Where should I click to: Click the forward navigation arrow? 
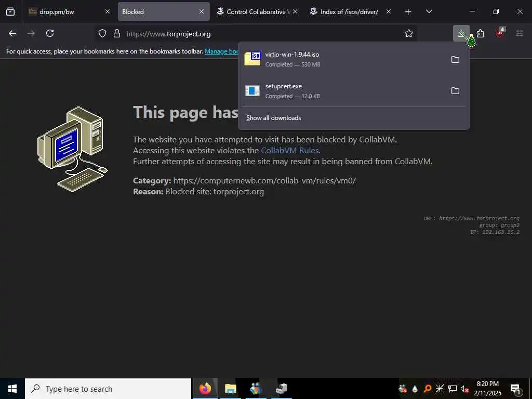[31, 33]
